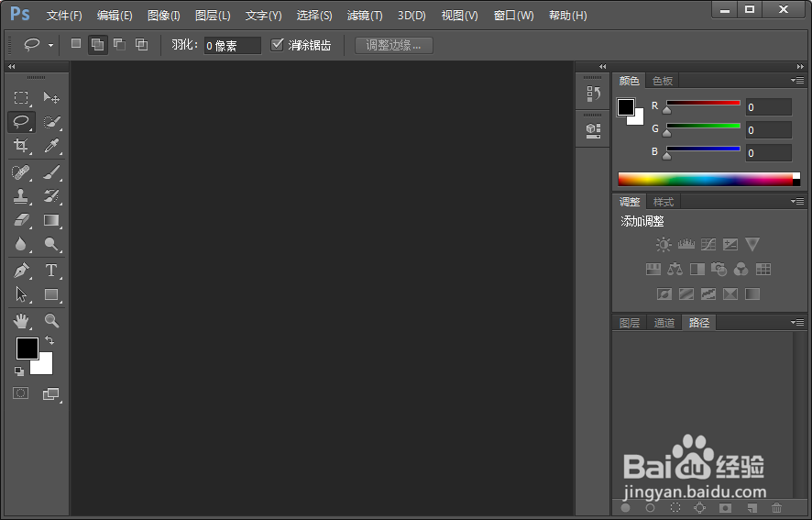Expand the collapsed icon panel dock
The image size is (812, 520).
point(602,66)
